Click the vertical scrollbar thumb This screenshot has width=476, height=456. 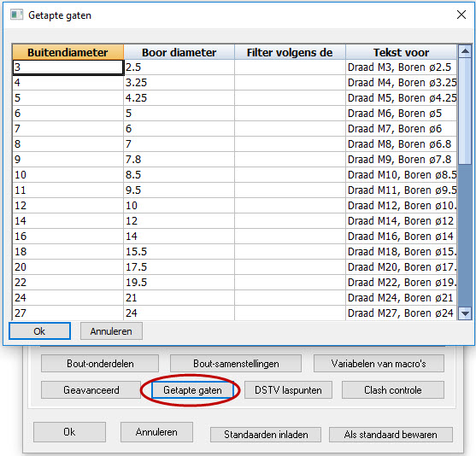coord(465,111)
